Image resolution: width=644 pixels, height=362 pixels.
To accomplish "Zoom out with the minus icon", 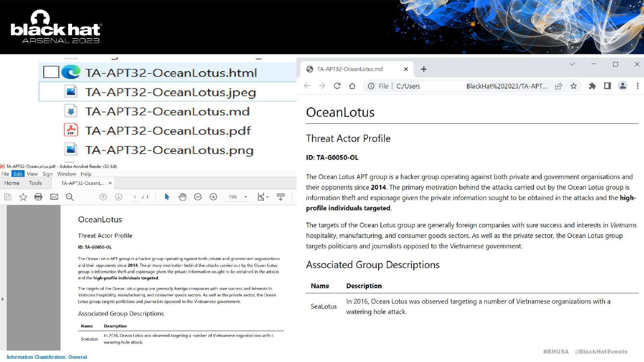I will (198, 197).
